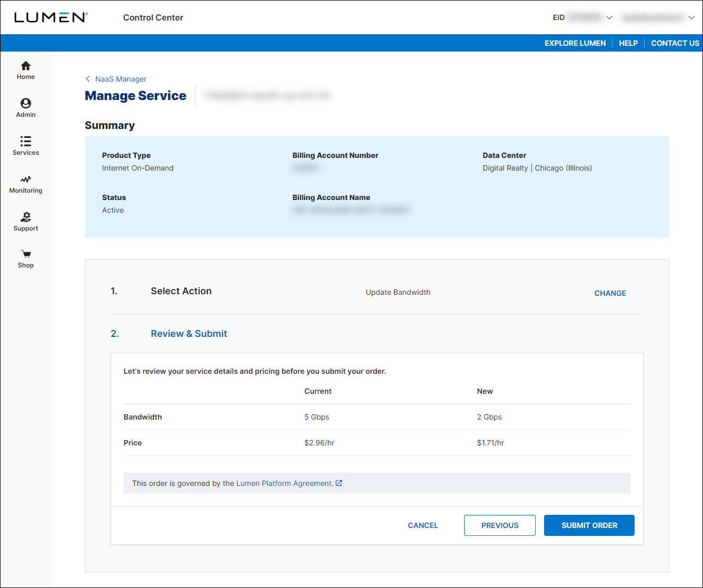Viewport: 703px width, 588px height.
Task: Click the Product Type label
Action: [126, 155]
